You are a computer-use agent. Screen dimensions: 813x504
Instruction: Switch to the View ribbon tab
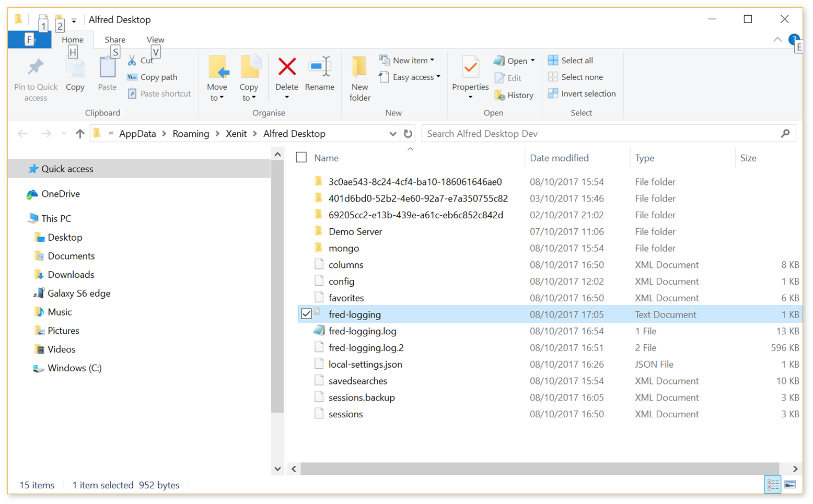[x=155, y=40]
